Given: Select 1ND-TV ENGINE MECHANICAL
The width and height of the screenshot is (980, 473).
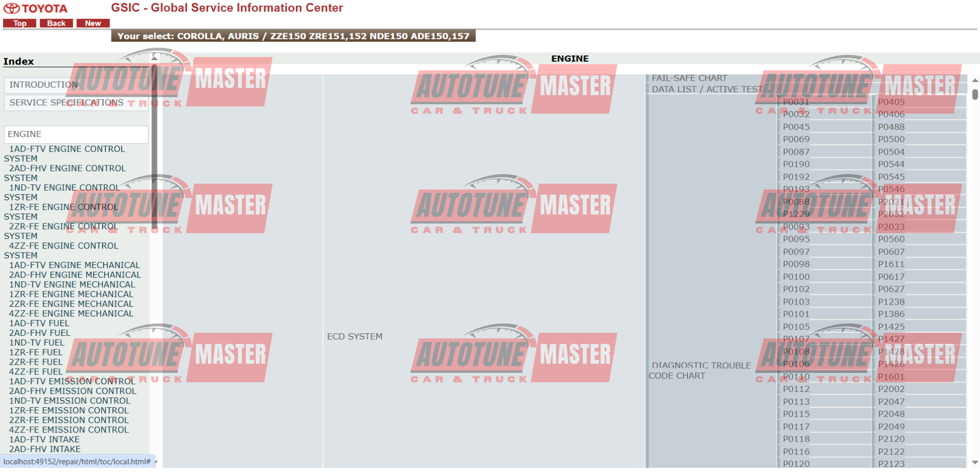Looking at the screenshot, I should 72,285.
